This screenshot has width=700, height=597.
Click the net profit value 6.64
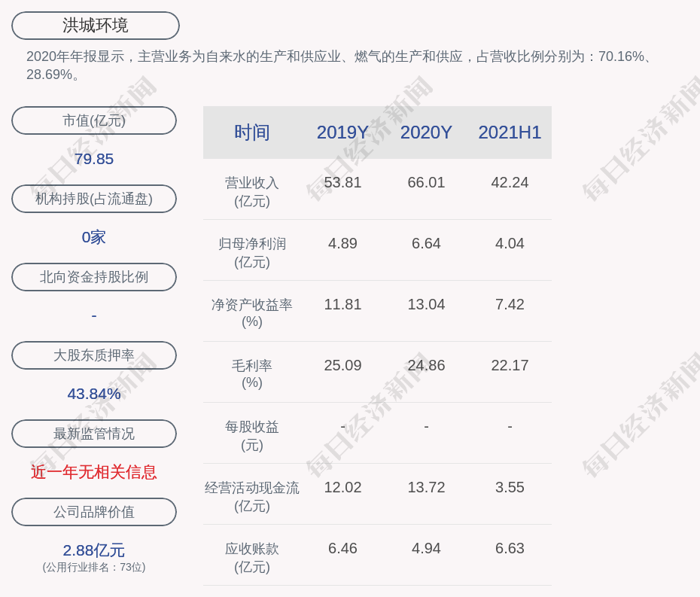[x=426, y=243]
